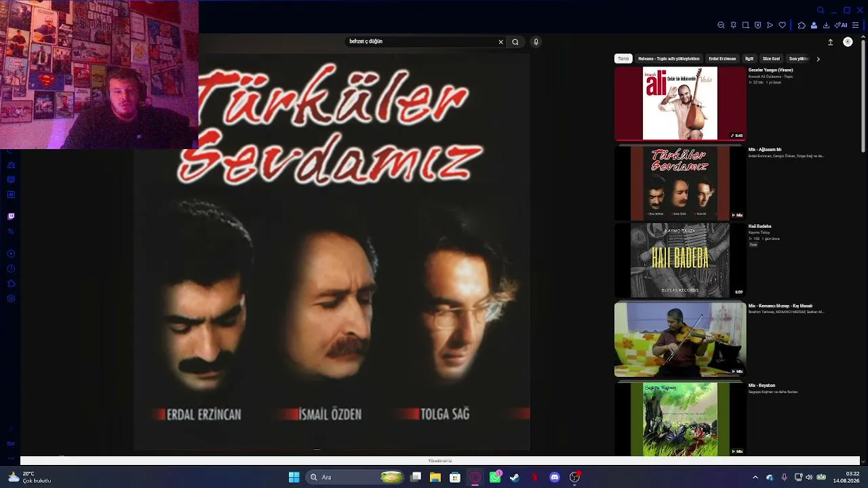Click the upload arrow icon on YouTube header
This screenshot has height=488, width=868.
[x=830, y=42]
